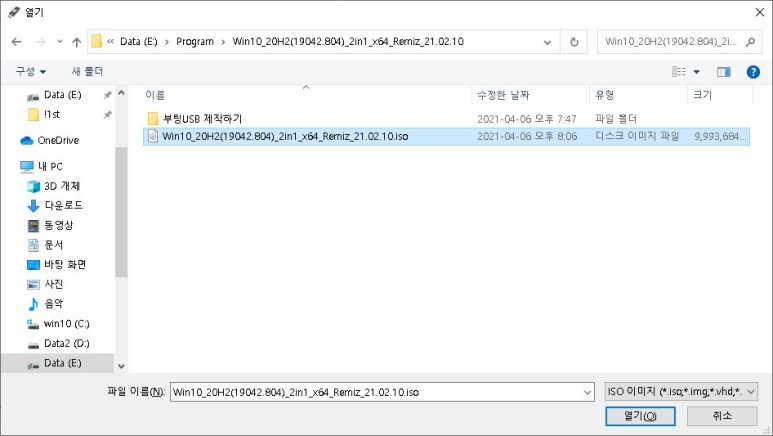The image size is (773, 436).
Task: Click navigation pane scroll up arrow
Action: click(x=121, y=93)
